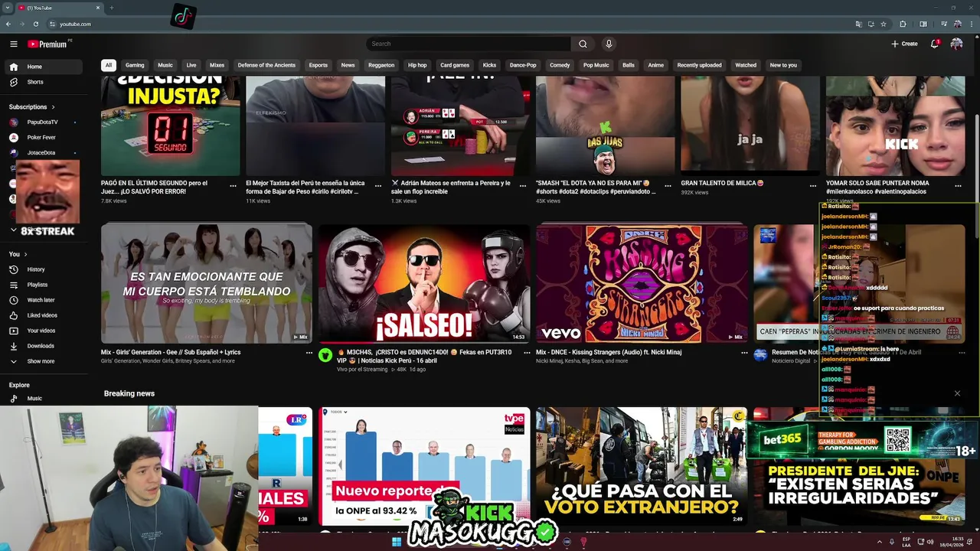Open options for El Mejor Taxista del Perú video

pyautogui.click(x=378, y=185)
